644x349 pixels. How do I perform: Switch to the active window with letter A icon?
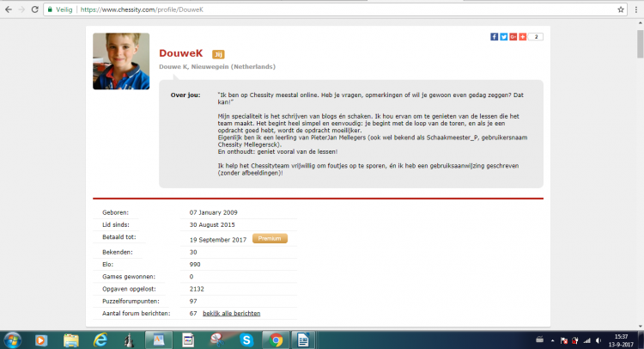pos(159,340)
